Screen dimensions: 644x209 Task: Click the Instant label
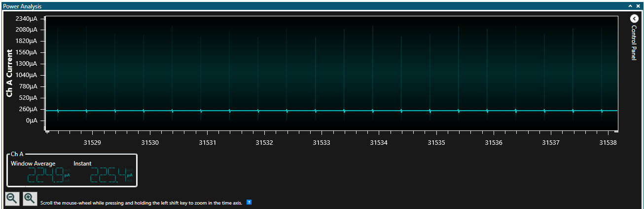pos(82,163)
